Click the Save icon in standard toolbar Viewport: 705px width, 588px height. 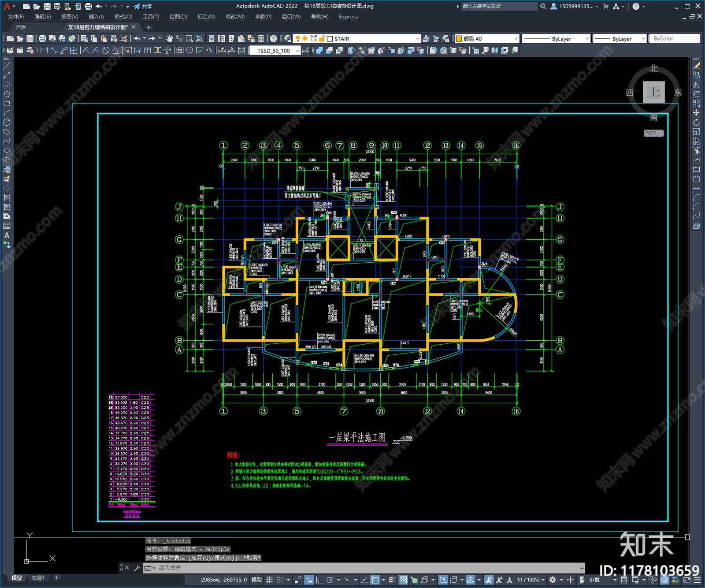pos(30,39)
